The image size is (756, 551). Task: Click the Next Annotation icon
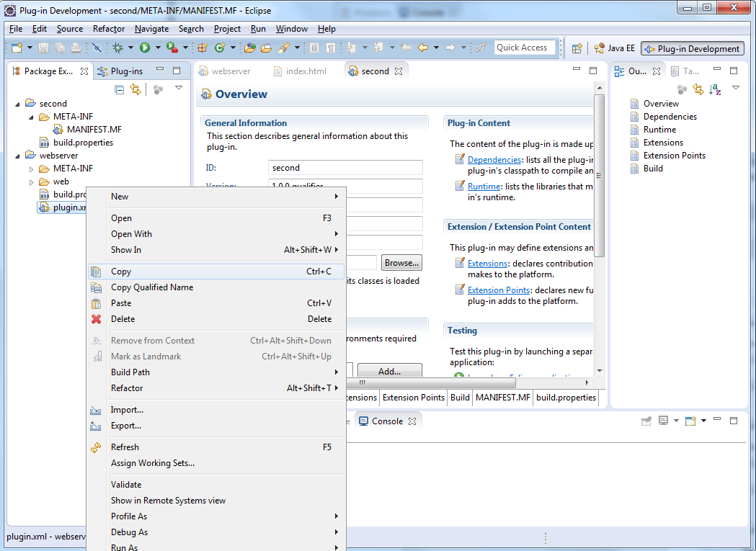point(352,48)
